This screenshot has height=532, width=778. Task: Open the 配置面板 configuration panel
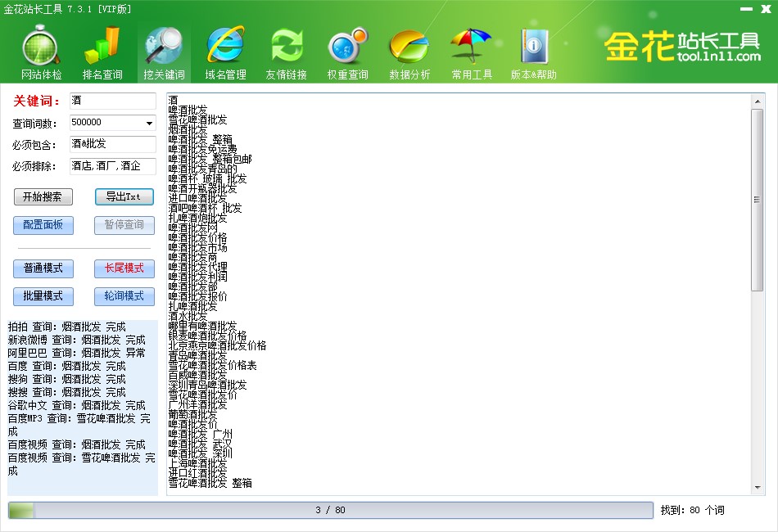[x=43, y=224]
